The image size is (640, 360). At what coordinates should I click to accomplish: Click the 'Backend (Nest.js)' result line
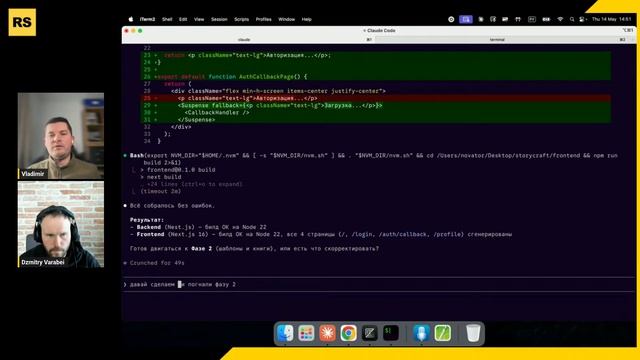point(198,227)
